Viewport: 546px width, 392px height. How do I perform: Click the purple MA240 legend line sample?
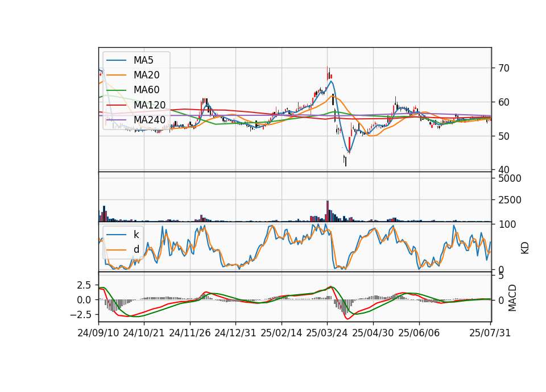tap(116, 120)
